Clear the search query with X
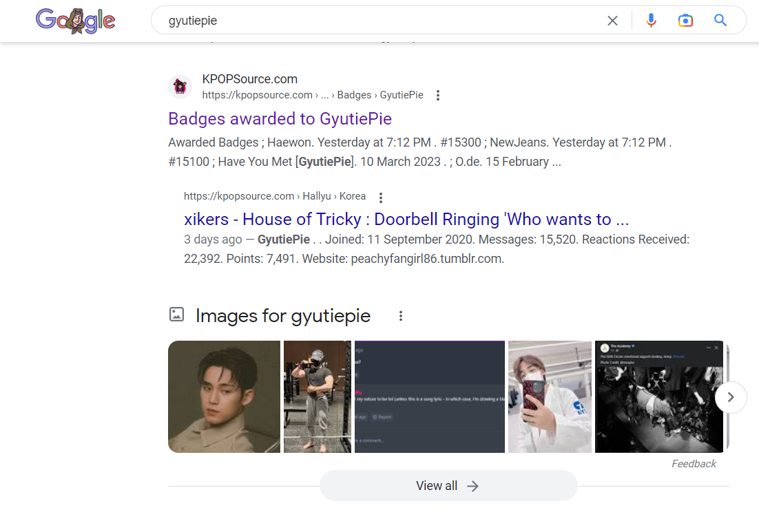The width and height of the screenshot is (759, 532). click(x=612, y=21)
